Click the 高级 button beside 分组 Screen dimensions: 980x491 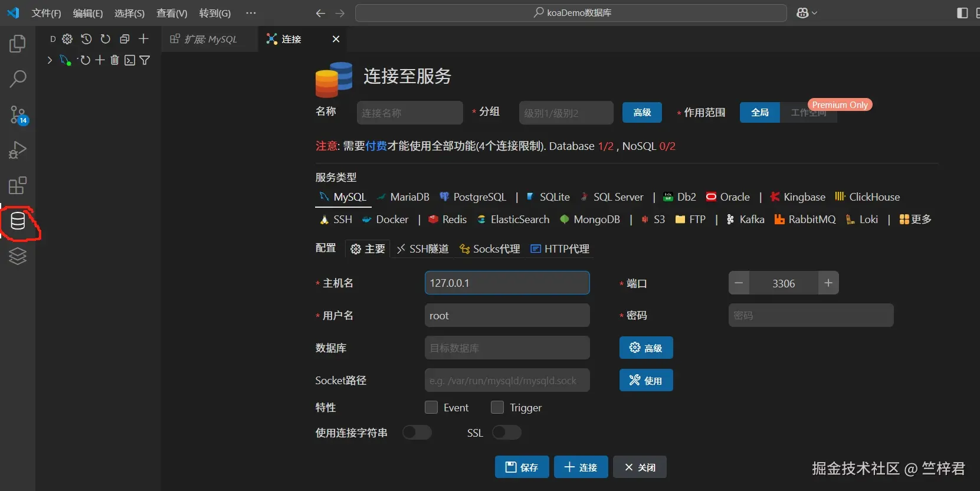click(642, 112)
